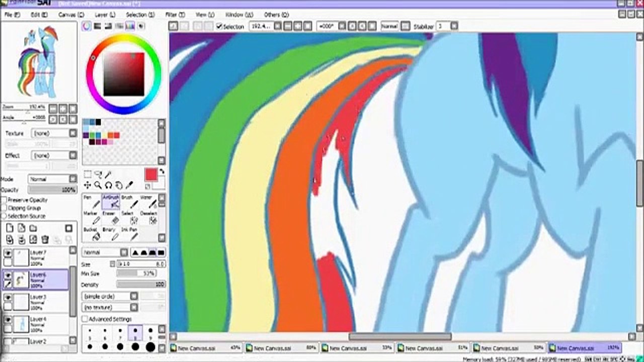Select the Rotate view tool

pyautogui.click(x=108, y=185)
